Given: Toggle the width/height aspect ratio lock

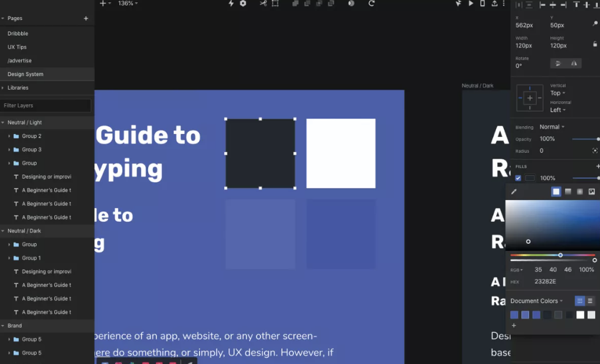Looking at the screenshot, I should [x=595, y=44].
